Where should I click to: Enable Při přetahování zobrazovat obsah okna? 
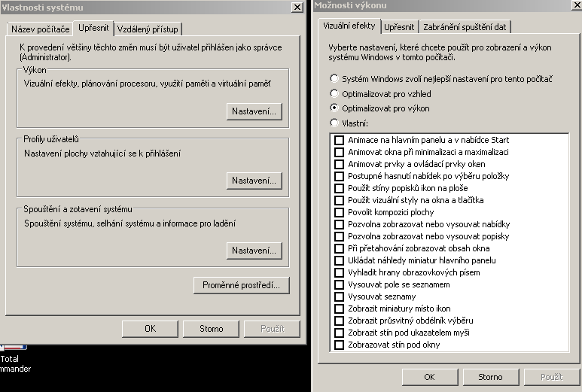340,248
